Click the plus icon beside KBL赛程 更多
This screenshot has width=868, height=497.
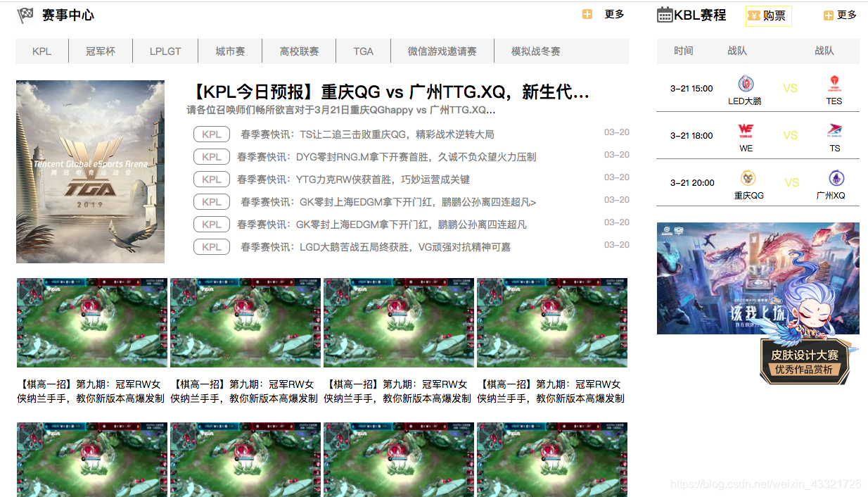[829, 15]
